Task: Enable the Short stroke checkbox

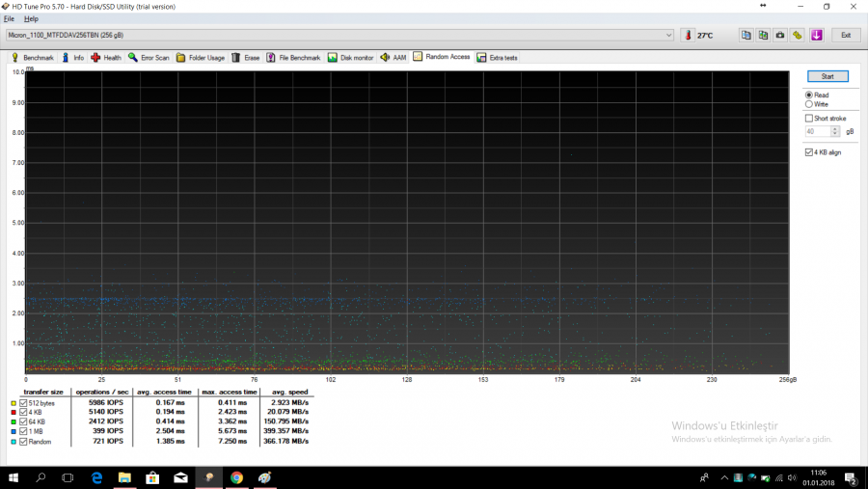Action: [x=809, y=118]
